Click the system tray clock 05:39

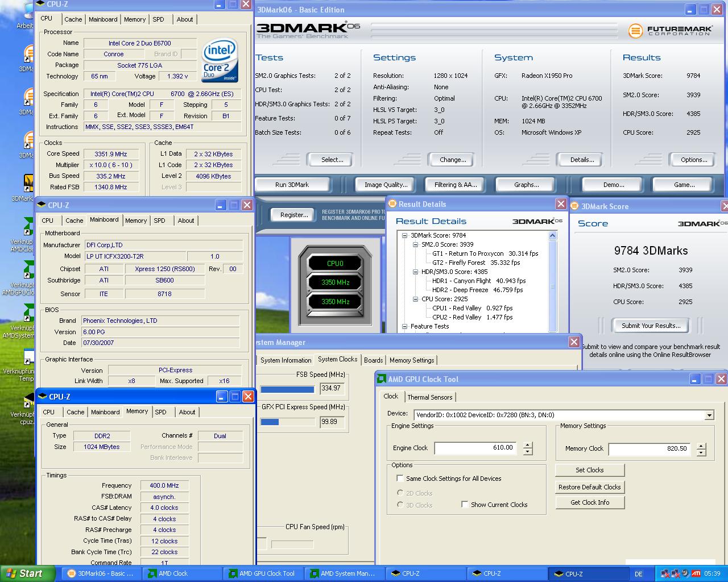[x=712, y=574]
